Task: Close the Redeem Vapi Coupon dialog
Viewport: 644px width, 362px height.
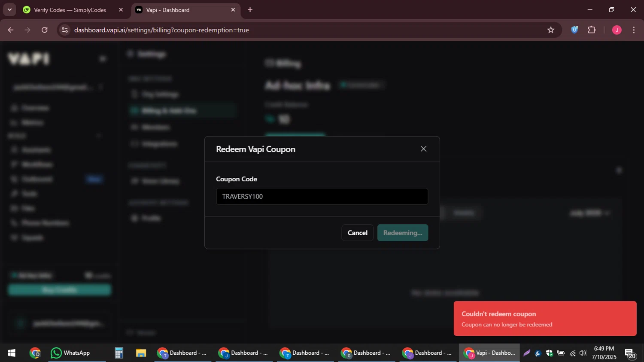Action: 423,149
